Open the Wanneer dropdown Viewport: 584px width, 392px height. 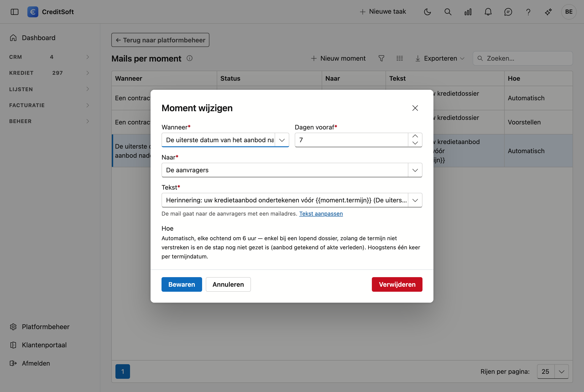(282, 140)
